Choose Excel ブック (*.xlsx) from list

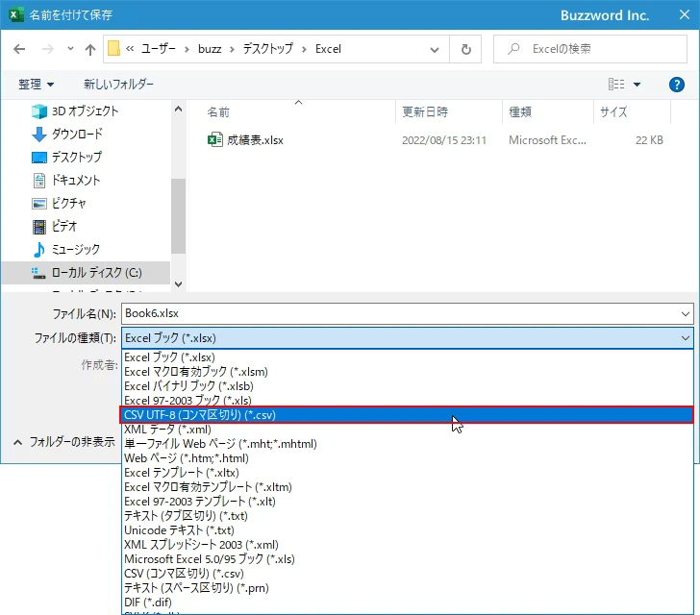[407, 357]
